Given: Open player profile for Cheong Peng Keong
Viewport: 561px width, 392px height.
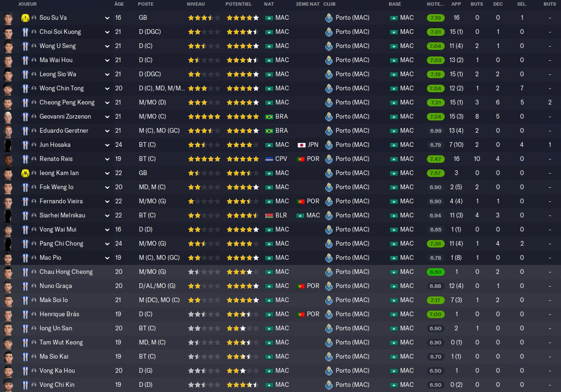Looking at the screenshot, I should coord(67,102).
